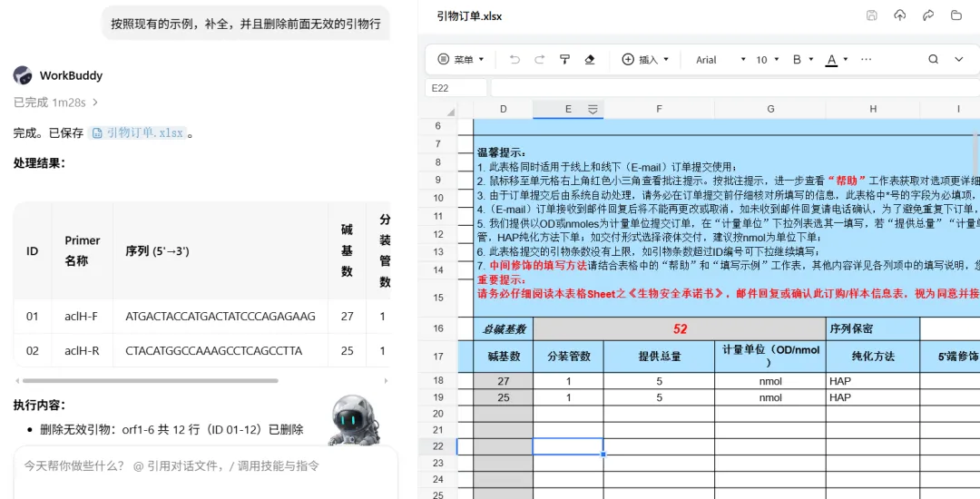Click the right scroll arrow of result table

[386, 380]
